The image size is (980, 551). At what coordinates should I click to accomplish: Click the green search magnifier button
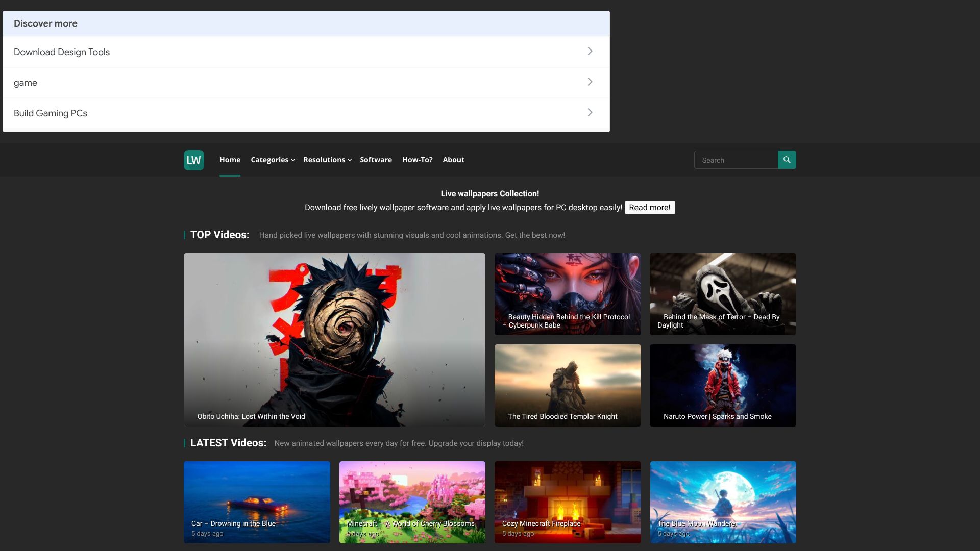tap(787, 160)
